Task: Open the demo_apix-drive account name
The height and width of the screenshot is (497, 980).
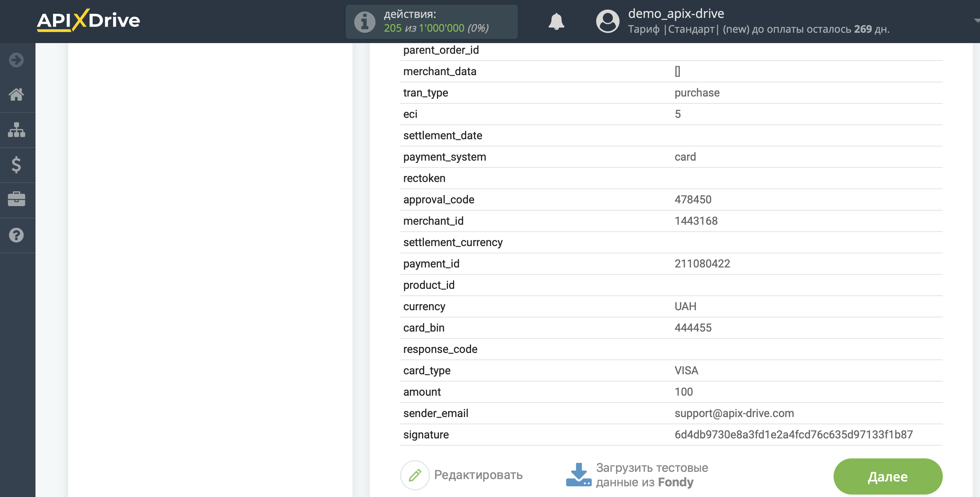Action: 676,14
